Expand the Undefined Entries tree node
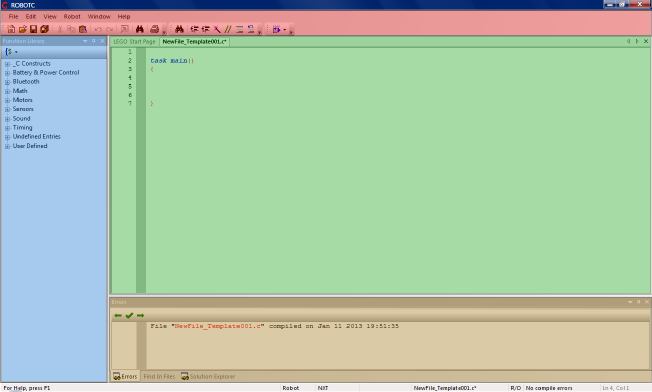The image size is (652, 392). pyautogui.click(x=7, y=137)
